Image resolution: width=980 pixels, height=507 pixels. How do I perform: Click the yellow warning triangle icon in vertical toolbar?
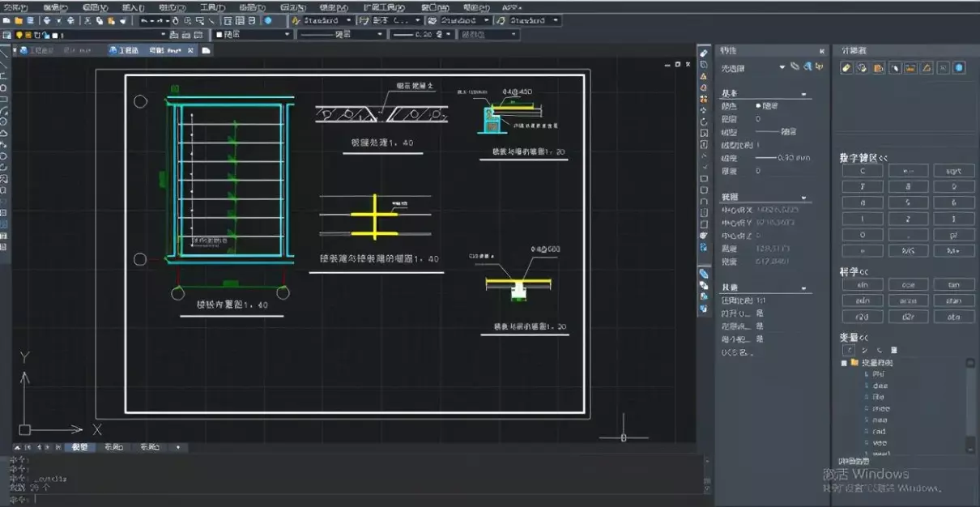coord(704,76)
